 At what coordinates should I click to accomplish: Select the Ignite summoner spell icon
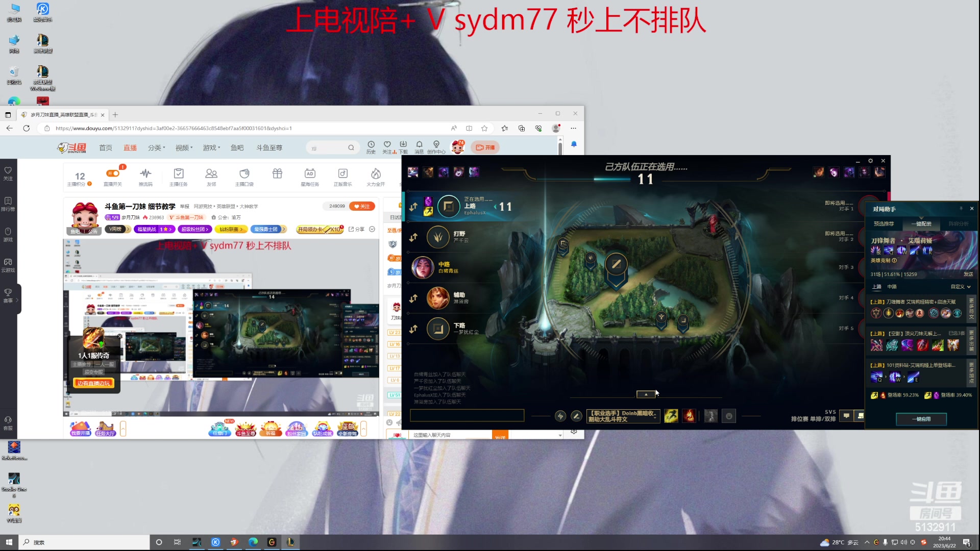[x=689, y=416]
